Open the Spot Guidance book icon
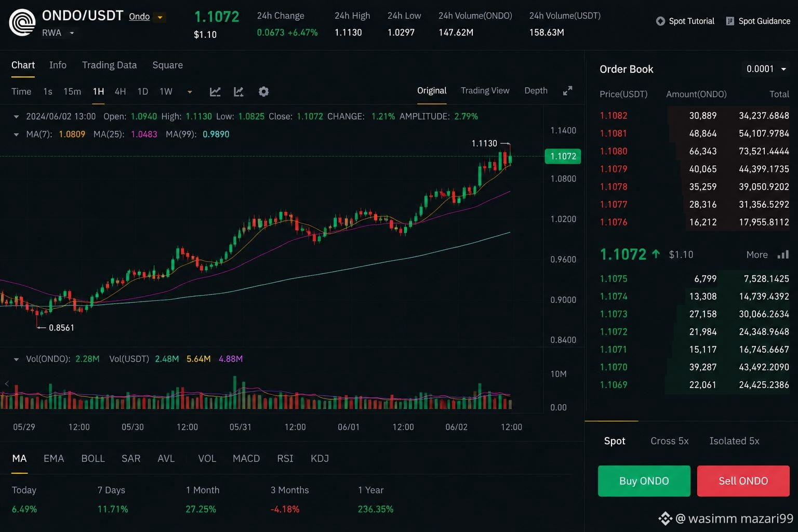The image size is (798, 532). (x=730, y=21)
